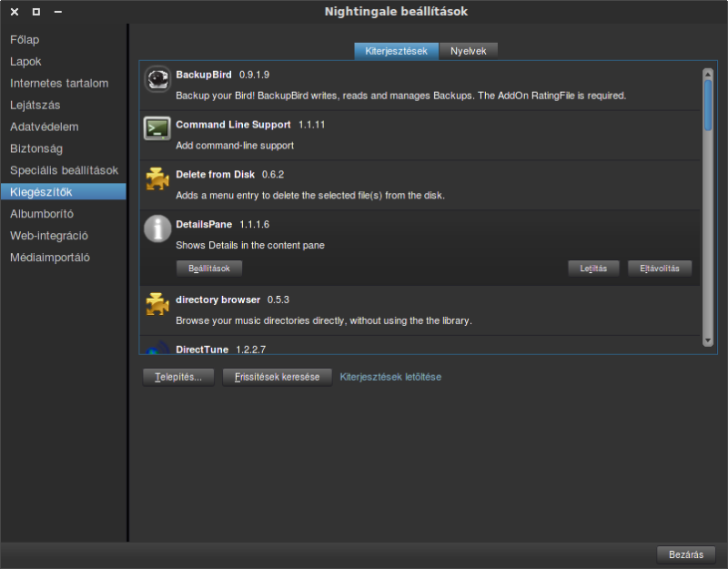Click Frissítések keresése to check updates
This screenshot has width=728, height=569.
(x=278, y=377)
